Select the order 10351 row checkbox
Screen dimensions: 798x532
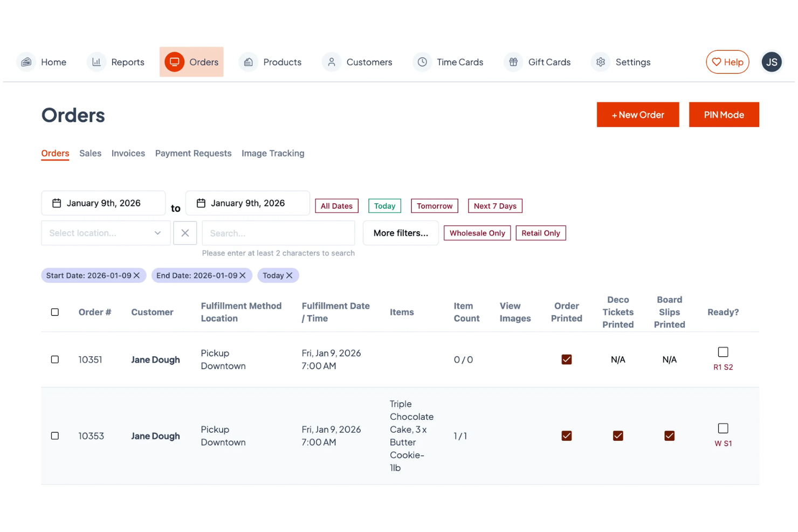pyautogui.click(x=55, y=360)
